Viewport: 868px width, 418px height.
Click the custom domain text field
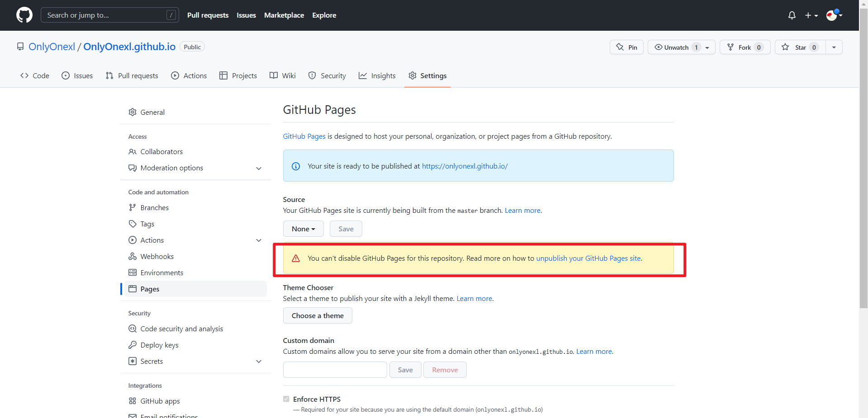335,370
